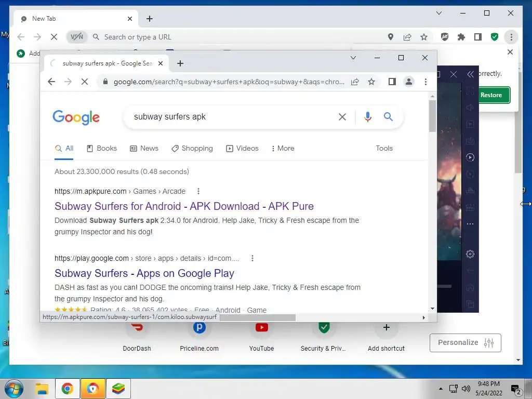Click the BlueStacks sidebar three-dots icon
Viewport: 532px width, 399px height.
[470, 224]
